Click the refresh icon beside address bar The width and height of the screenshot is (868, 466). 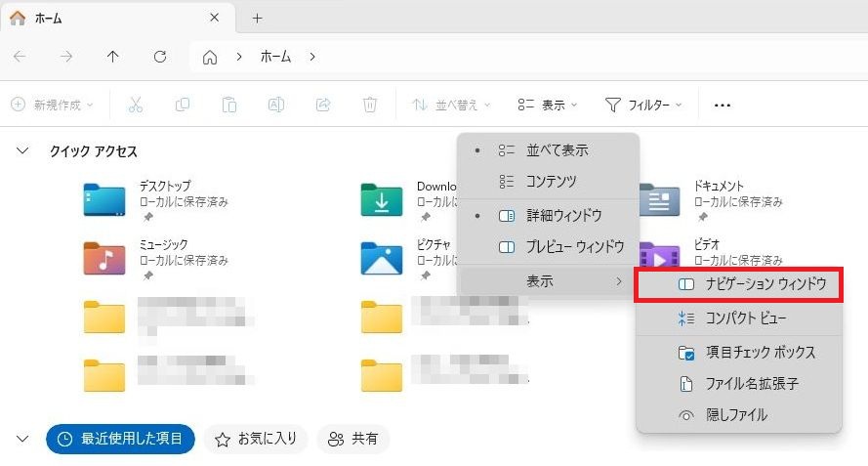(160, 57)
